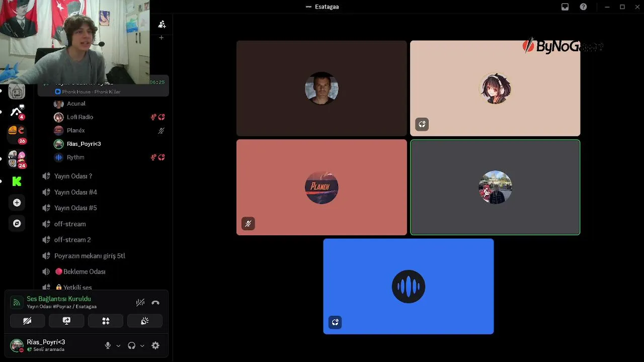Screen dimensions: 644x362
Task: Open Rias_Poyri<3 avatar in user panel
Action: pos(17,345)
